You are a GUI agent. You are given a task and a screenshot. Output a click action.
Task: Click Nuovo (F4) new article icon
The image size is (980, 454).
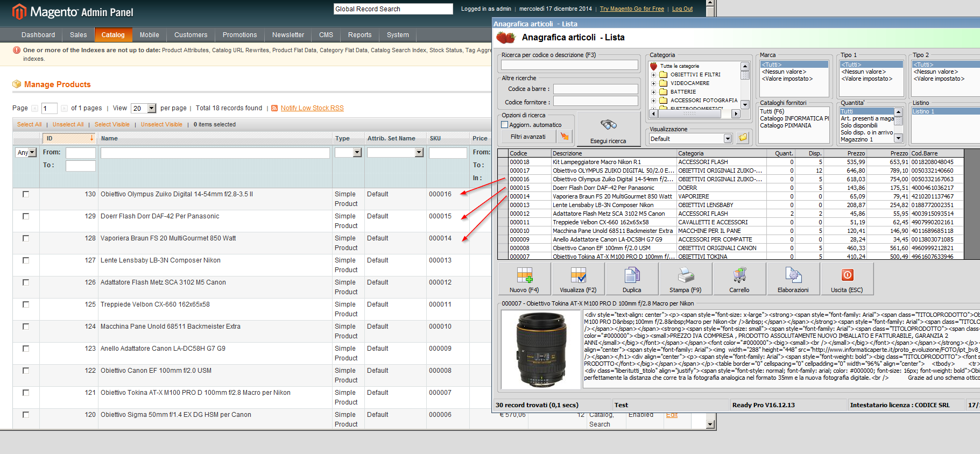(524, 275)
